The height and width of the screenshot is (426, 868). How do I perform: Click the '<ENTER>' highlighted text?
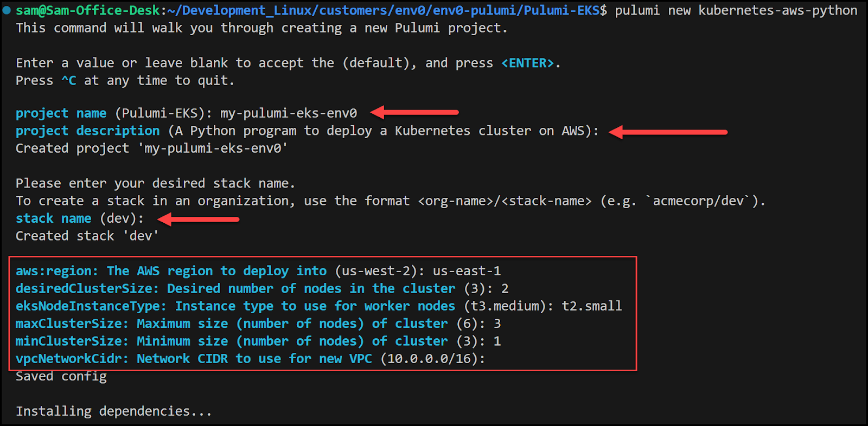click(x=527, y=63)
